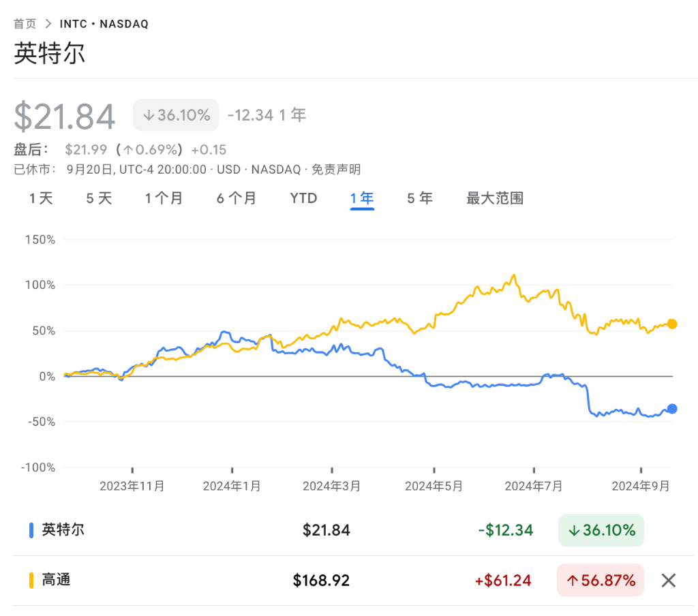The height and width of the screenshot is (616, 698).
Task: Click the -100% y-axis label
Action: tap(38, 467)
